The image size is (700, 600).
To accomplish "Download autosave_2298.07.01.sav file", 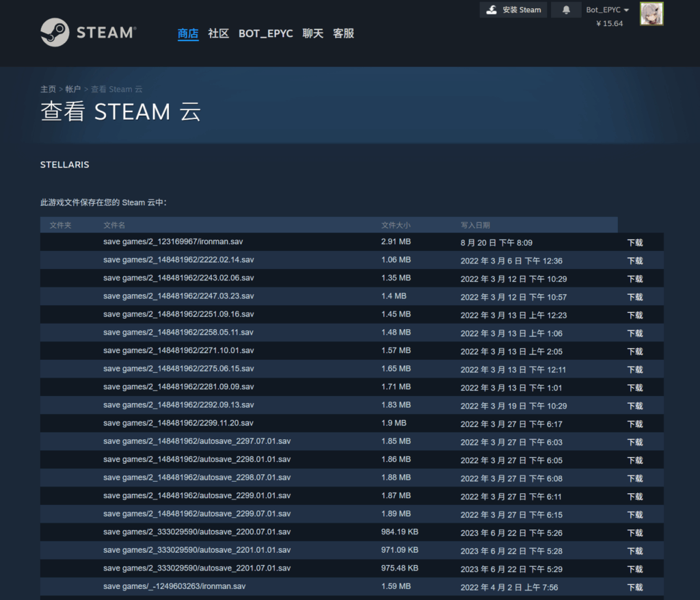I will tap(635, 478).
